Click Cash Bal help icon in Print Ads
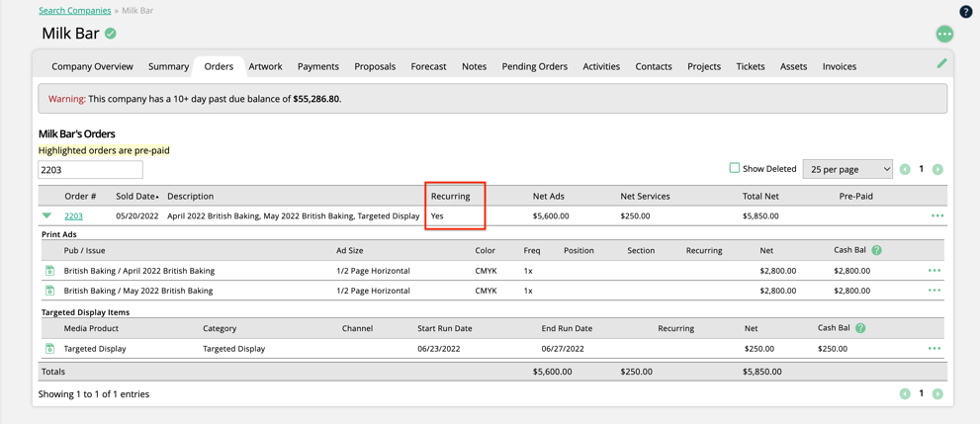The width and height of the screenshot is (980, 424). (876, 250)
